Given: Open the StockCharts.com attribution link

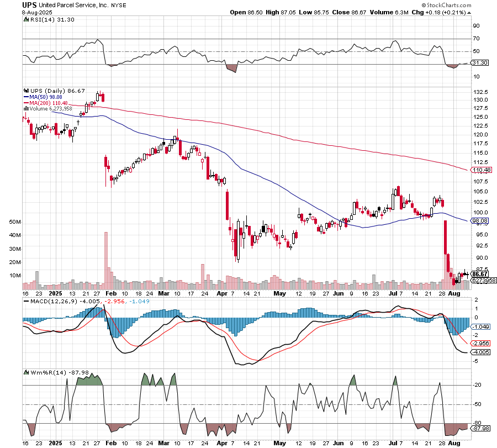Looking at the screenshot, I should [x=446, y=5].
